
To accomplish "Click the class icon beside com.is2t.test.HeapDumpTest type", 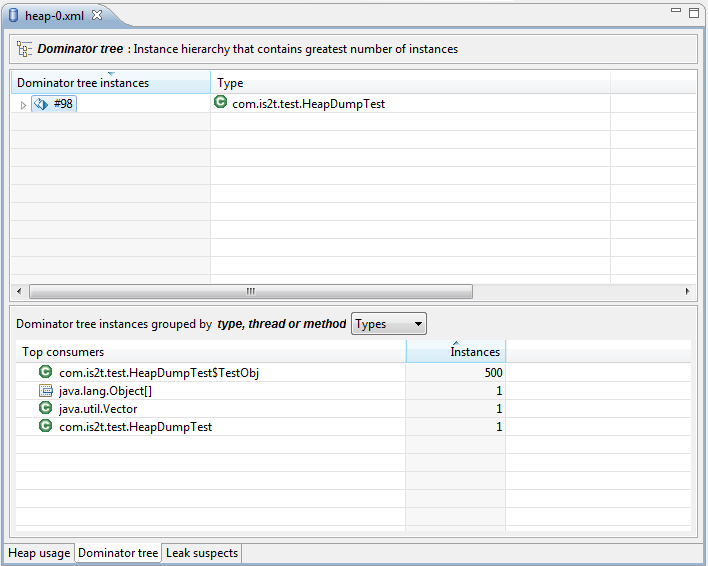I will [x=221, y=103].
